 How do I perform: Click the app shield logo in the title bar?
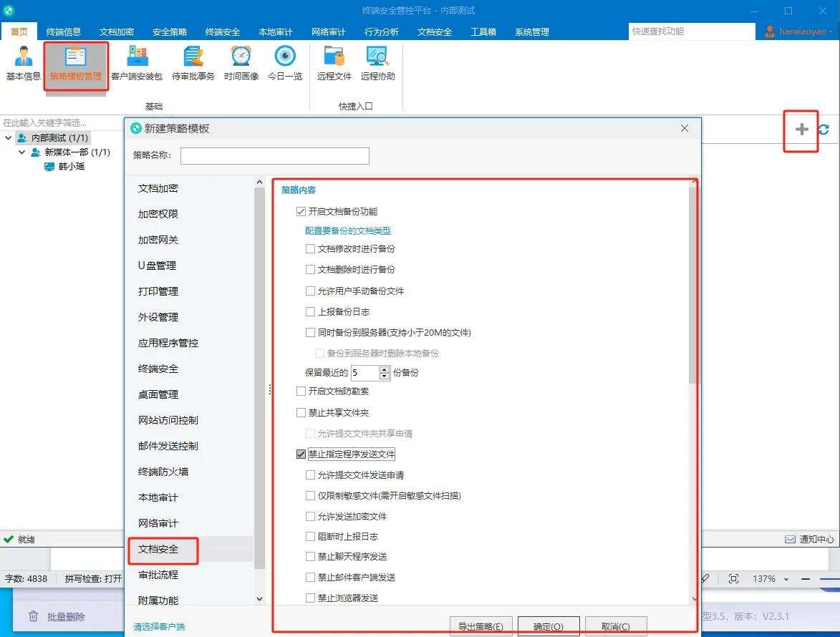(x=9, y=10)
